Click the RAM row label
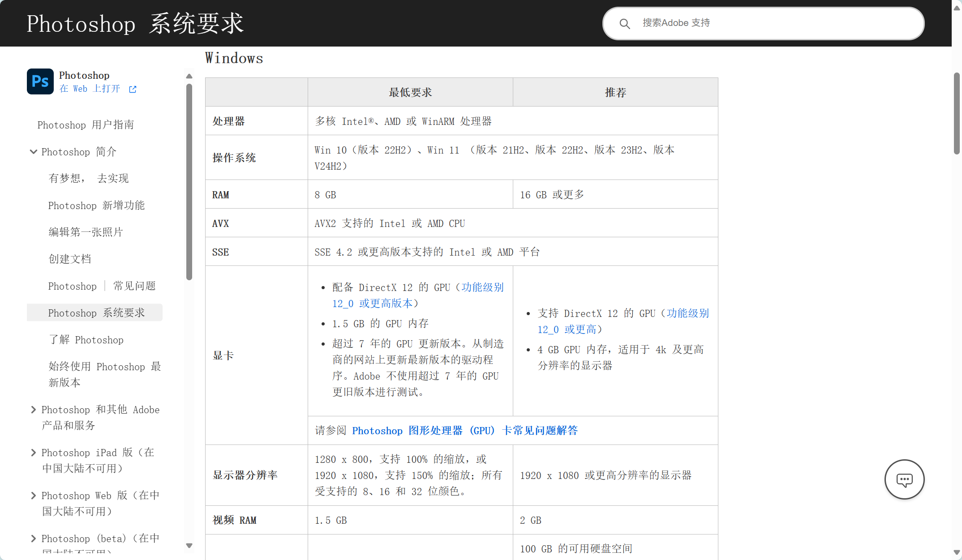 (x=221, y=195)
